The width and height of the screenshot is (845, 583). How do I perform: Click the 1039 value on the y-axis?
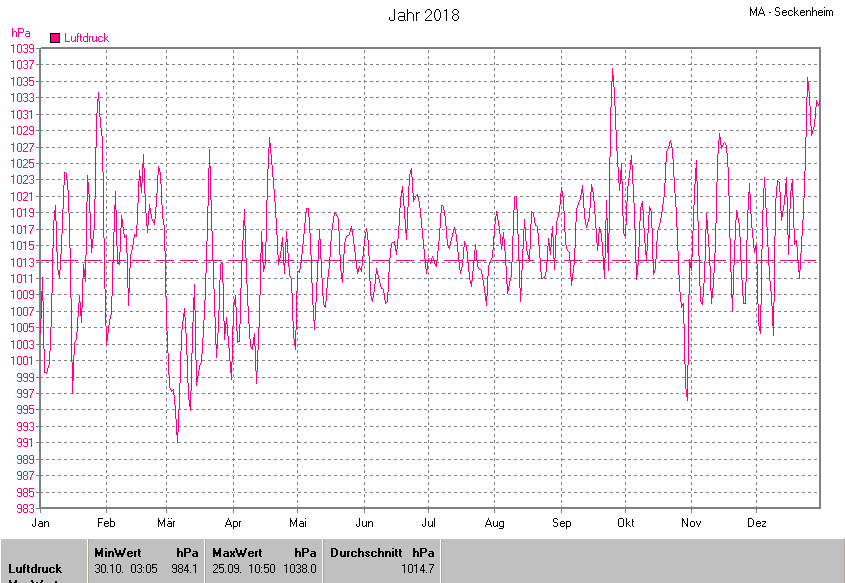pos(23,48)
